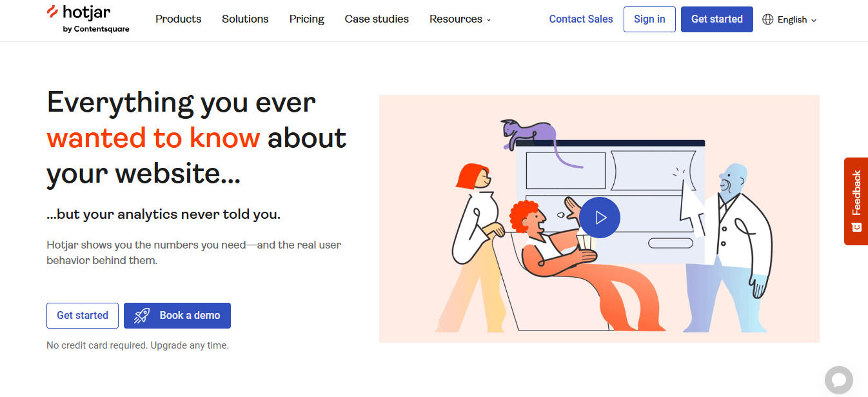
Task: Click the Contact Sales link
Action: click(x=581, y=19)
